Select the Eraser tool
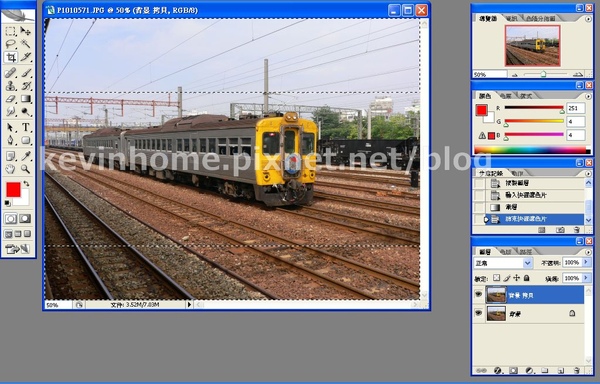The height and width of the screenshot is (384, 600). click(x=11, y=99)
